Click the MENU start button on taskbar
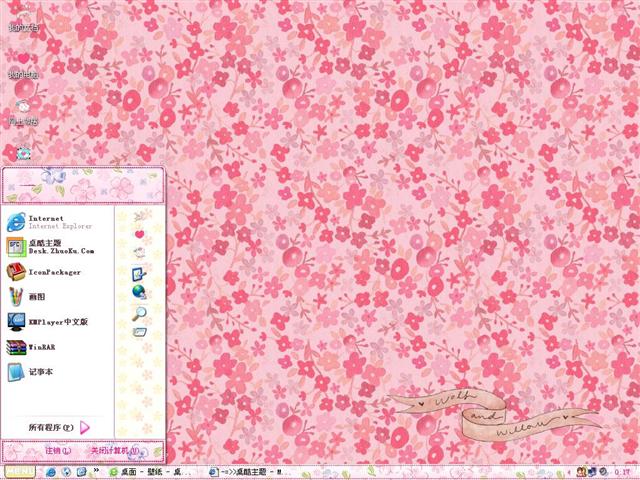The height and width of the screenshot is (480, 640). 17,470
